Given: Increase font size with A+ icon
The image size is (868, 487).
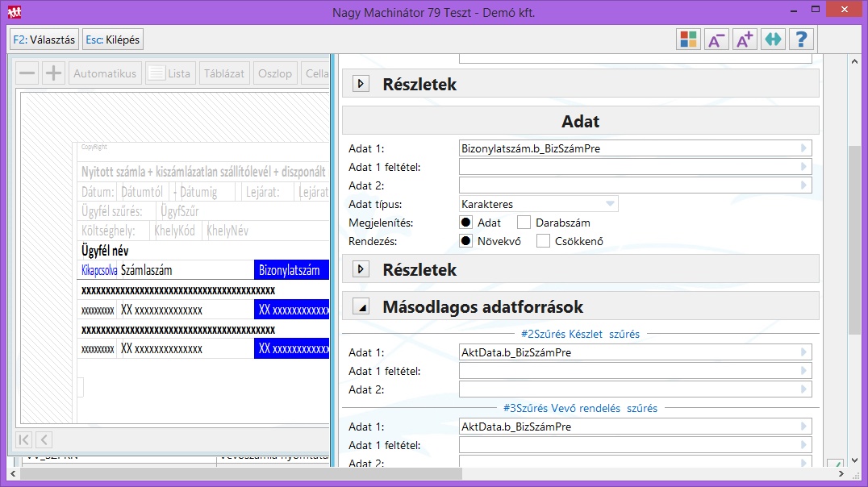Looking at the screenshot, I should pos(745,40).
